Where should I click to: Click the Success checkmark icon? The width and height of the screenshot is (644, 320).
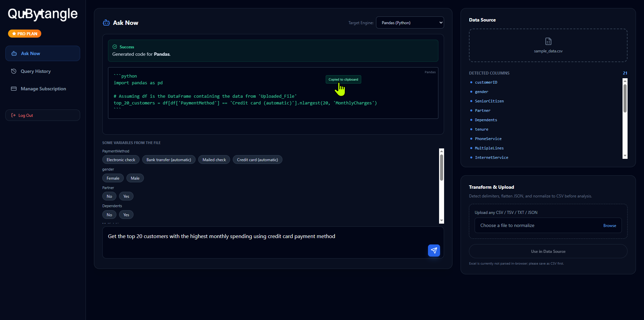[115, 47]
